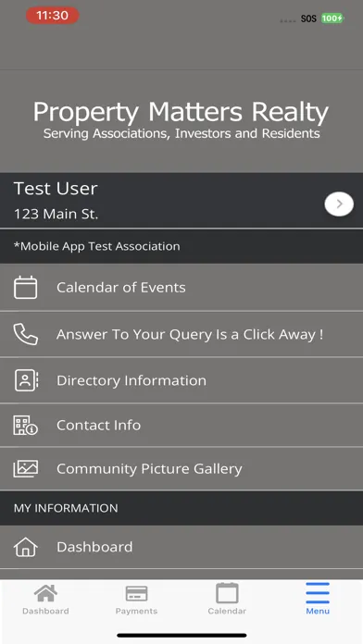Open Calendar of Events
Viewport: 363px width, 644px height.
click(181, 288)
